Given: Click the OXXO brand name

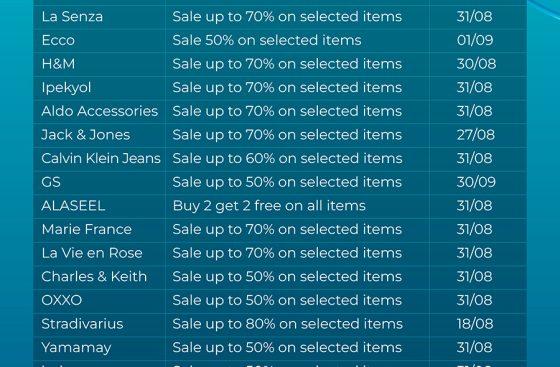Looking at the screenshot, I should [62, 300].
